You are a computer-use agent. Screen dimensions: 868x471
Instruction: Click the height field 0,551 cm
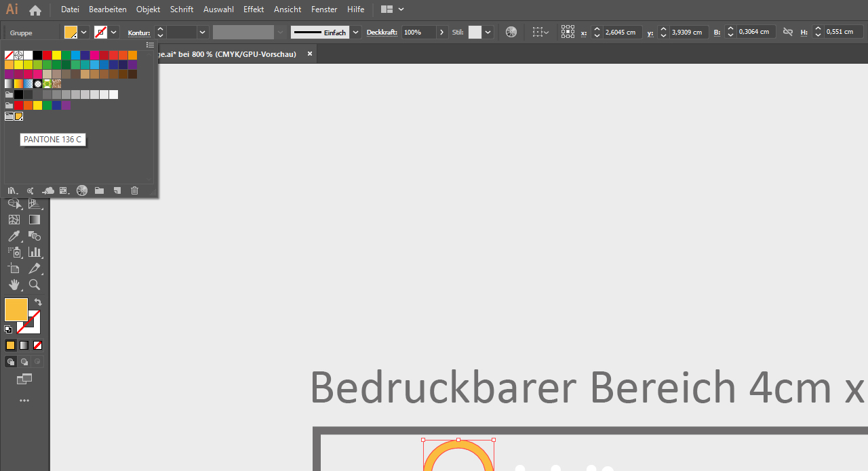tap(843, 32)
